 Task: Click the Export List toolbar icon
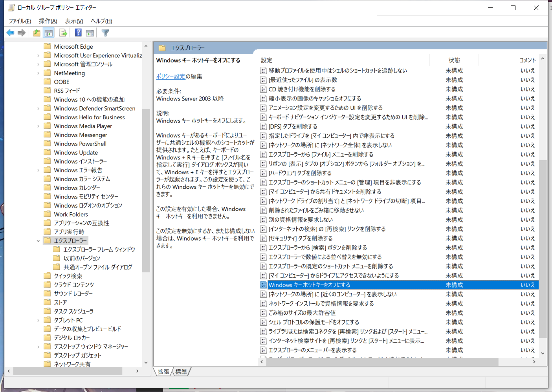point(63,33)
